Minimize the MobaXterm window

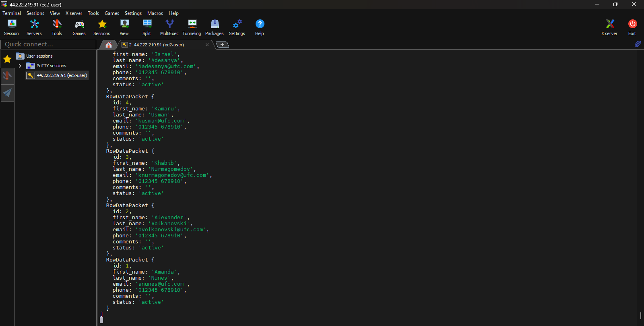(597, 4)
